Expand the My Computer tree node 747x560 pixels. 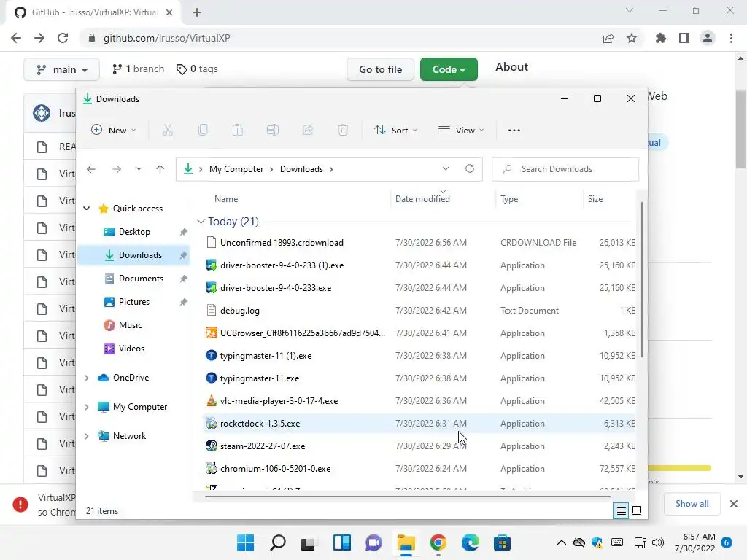(x=86, y=407)
